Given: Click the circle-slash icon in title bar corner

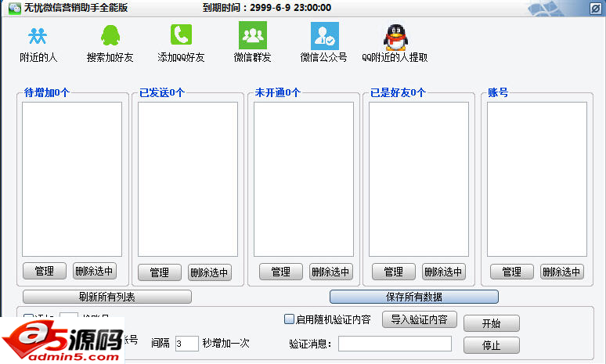Looking at the screenshot, I should (x=595, y=9).
